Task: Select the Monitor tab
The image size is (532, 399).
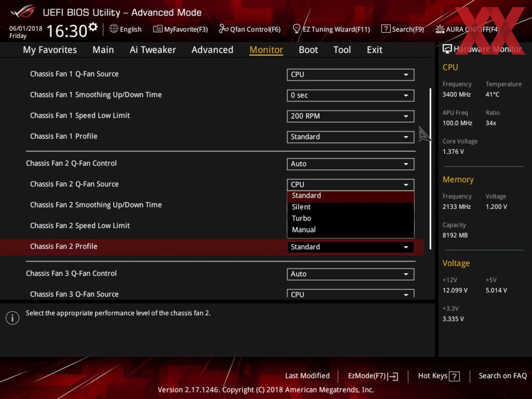Action: [266, 50]
